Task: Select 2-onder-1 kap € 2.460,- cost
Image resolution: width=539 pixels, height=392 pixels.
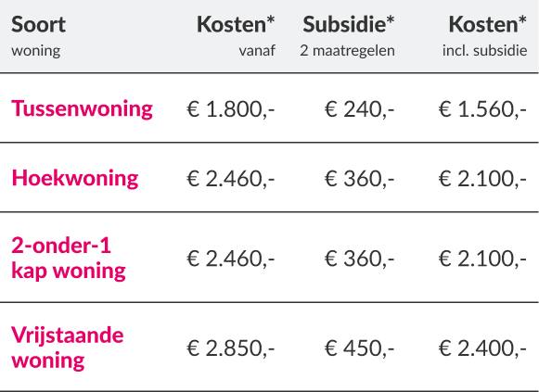Action: (x=231, y=259)
